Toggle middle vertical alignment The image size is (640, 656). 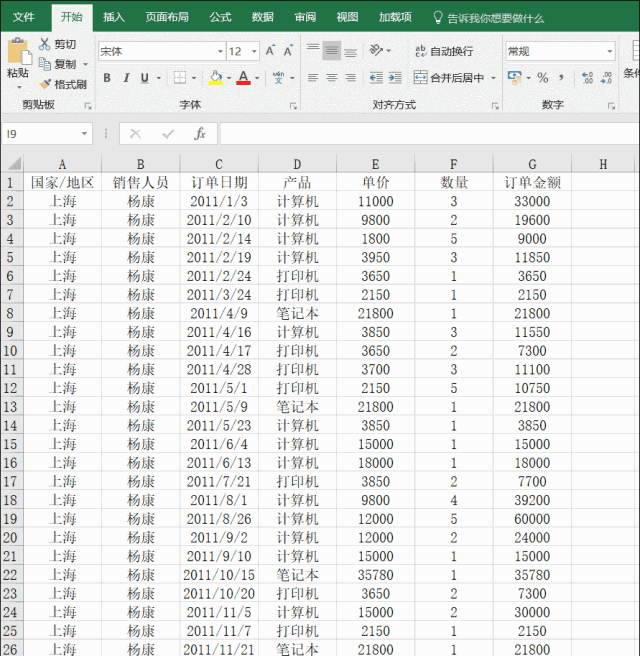332,51
